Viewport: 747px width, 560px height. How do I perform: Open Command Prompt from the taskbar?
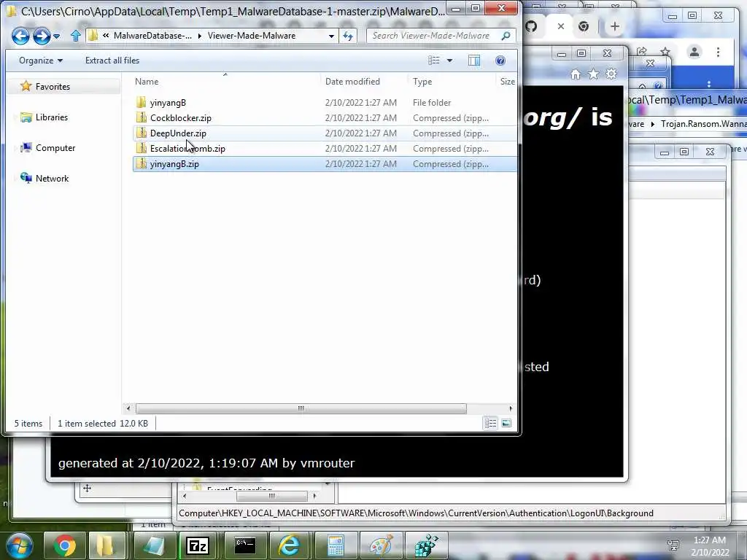click(245, 545)
